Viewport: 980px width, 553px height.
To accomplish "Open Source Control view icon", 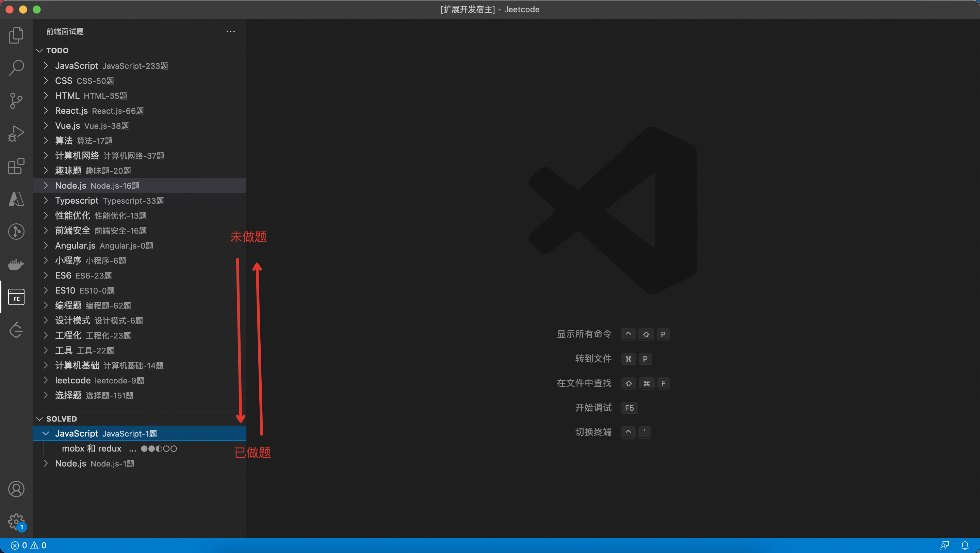I will point(16,100).
